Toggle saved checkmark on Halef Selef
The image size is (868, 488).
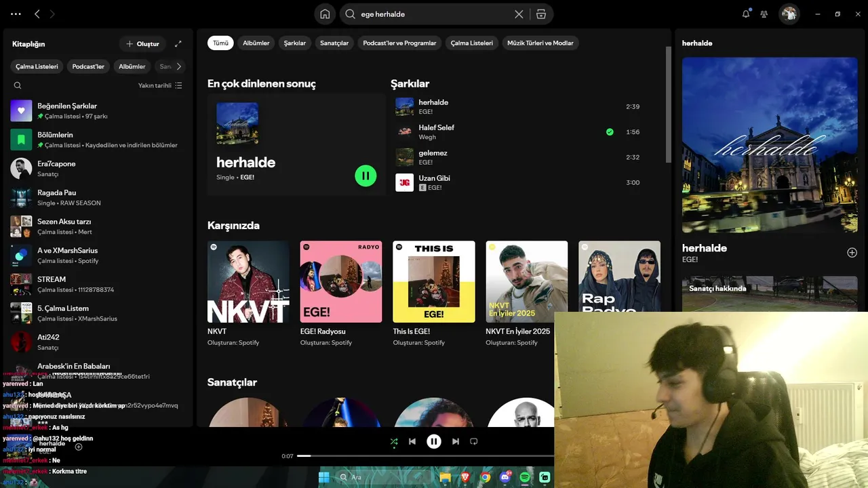[x=610, y=132]
